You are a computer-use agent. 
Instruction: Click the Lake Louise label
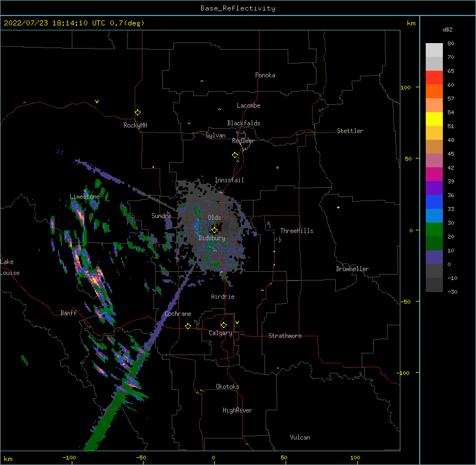(x=10, y=267)
